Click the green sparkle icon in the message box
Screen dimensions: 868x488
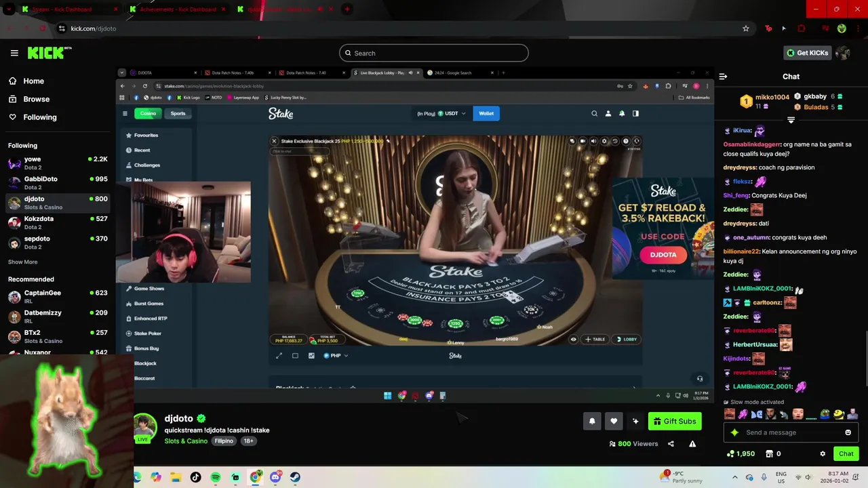[x=734, y=432]
